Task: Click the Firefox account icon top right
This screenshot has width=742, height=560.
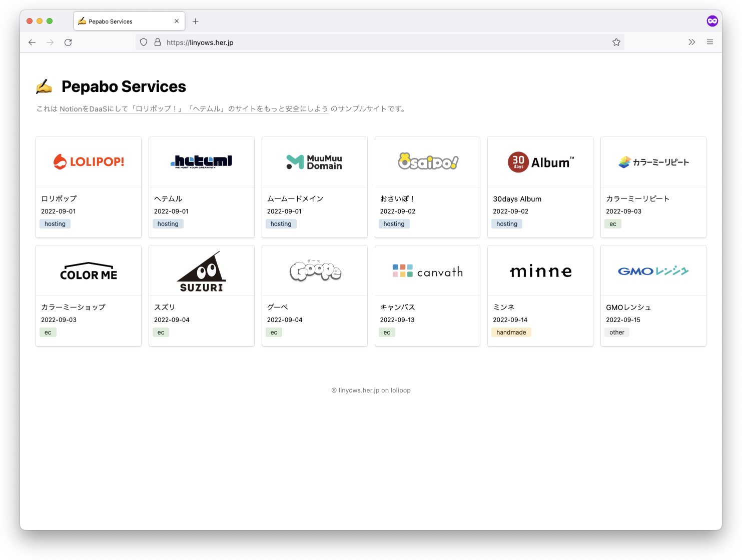Action: (x=712, y=20)
